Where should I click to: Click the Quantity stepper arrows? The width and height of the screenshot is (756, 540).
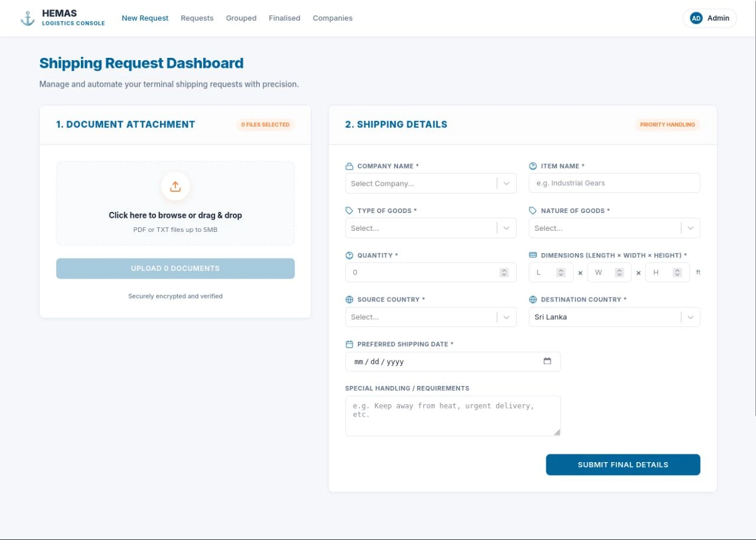click(504, 273)
